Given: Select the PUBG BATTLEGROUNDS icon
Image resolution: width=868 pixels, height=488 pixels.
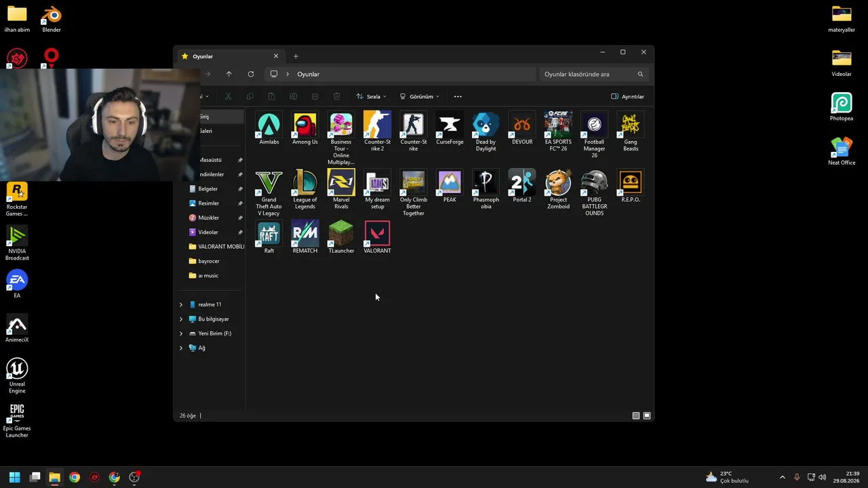Looking at the screenshot, I should tap(594, 192).
